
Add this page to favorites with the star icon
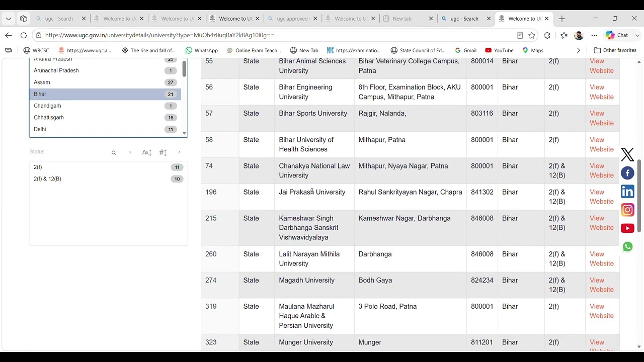coord(532,35)
